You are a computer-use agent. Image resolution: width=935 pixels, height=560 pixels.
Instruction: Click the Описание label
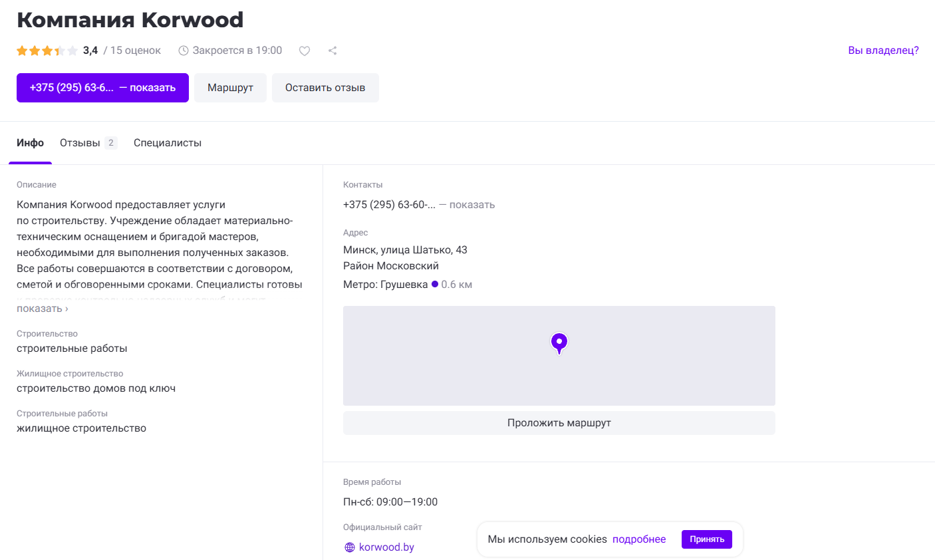[37, 185]
